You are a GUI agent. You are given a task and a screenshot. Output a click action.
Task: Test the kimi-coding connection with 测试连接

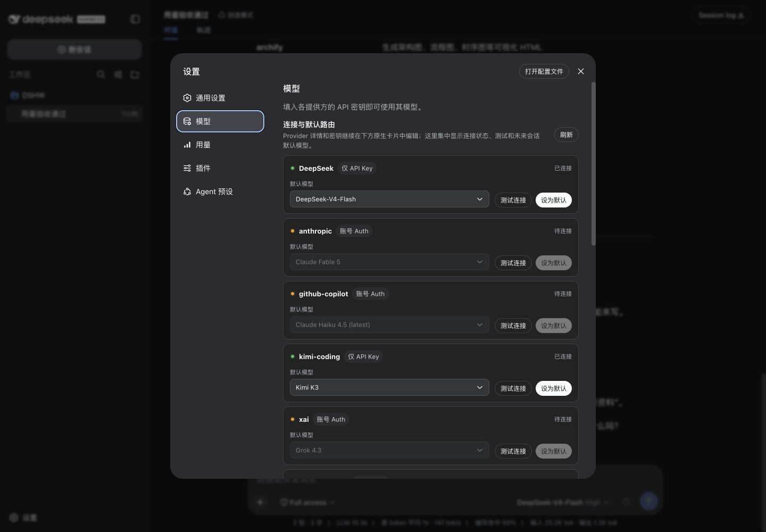[x=513, y=388]
